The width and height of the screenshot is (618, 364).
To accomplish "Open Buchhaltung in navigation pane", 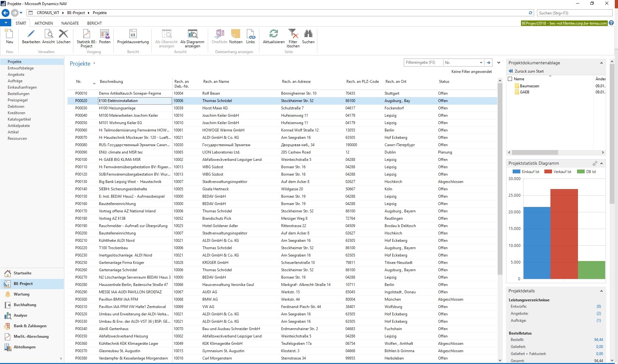I will pos(25,305).
